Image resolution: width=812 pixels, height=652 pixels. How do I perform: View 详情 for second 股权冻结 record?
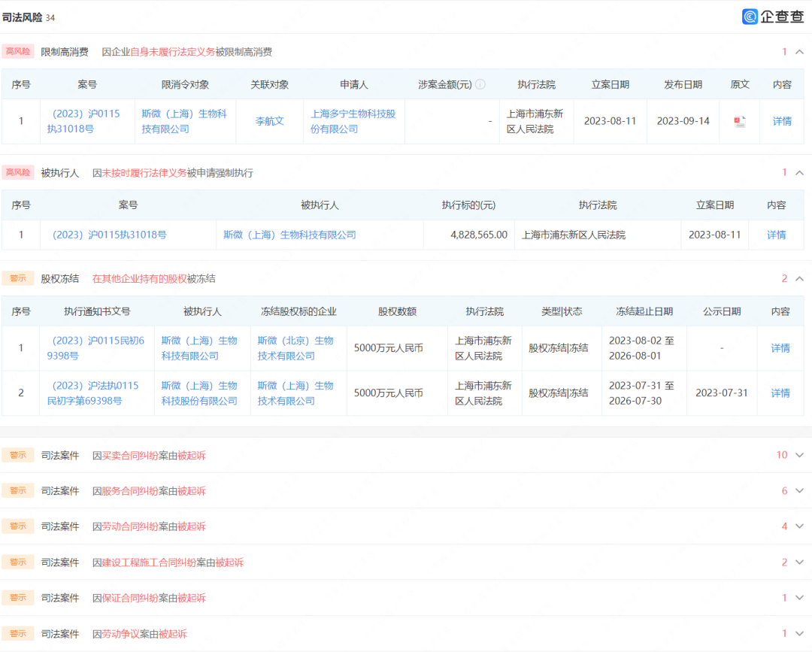(780, 393)
